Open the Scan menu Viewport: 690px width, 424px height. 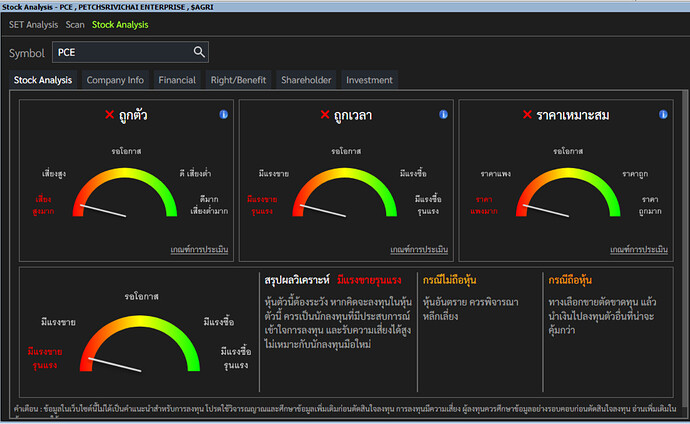point(75,25)
